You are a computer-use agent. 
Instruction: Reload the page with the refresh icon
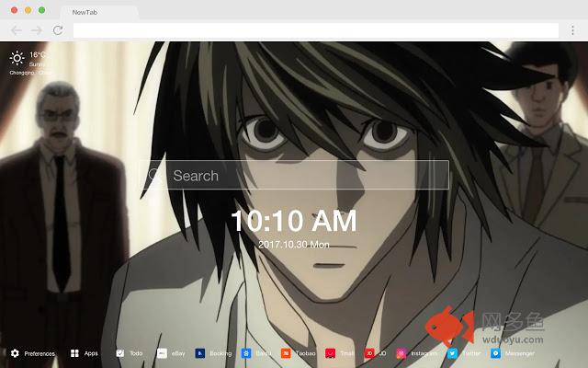tap(58, 30)
